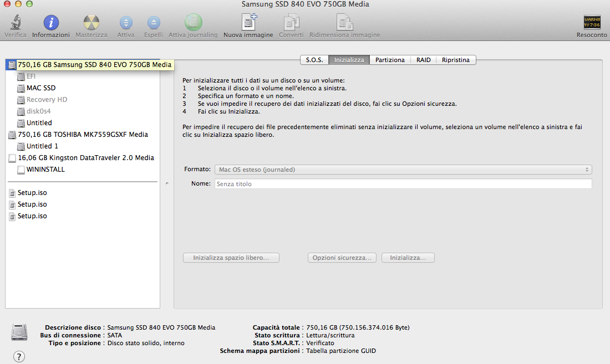Click the Inizializza... button

pyautogui.click(x=408, y=258)
